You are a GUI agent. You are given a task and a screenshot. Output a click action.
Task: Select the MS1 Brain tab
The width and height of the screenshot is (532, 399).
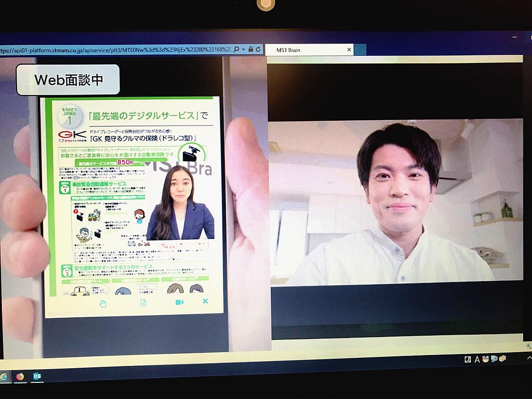pos(303,50)
